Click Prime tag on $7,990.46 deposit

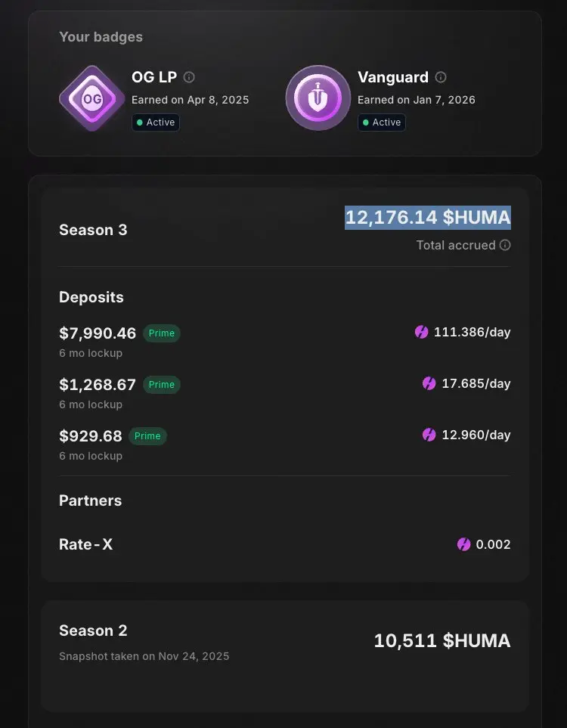coord(161,333)
